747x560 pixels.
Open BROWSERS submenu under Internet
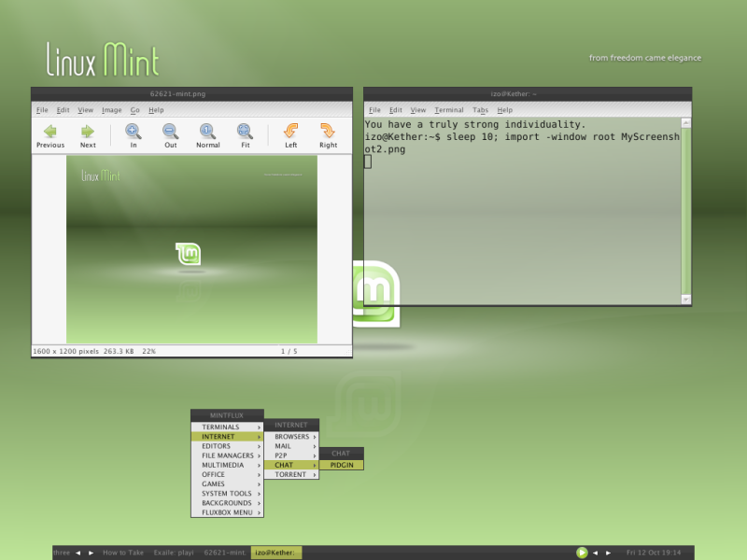[x=291, y=437]
